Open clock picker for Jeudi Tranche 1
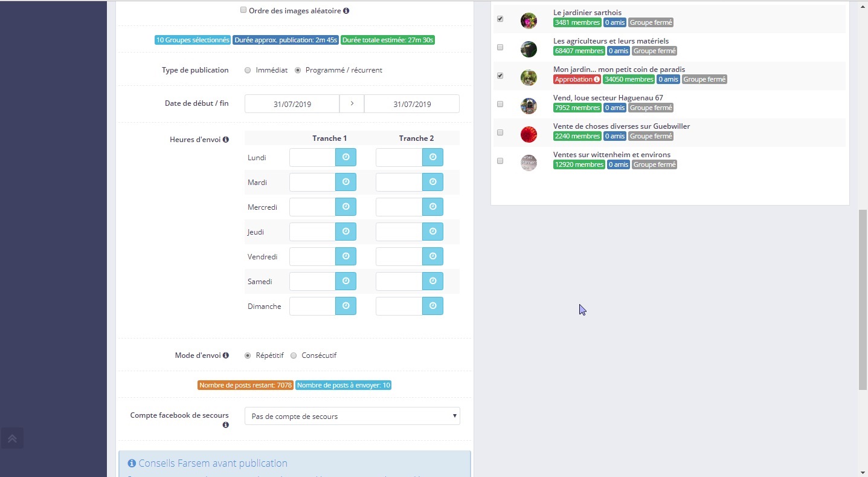 346,232
